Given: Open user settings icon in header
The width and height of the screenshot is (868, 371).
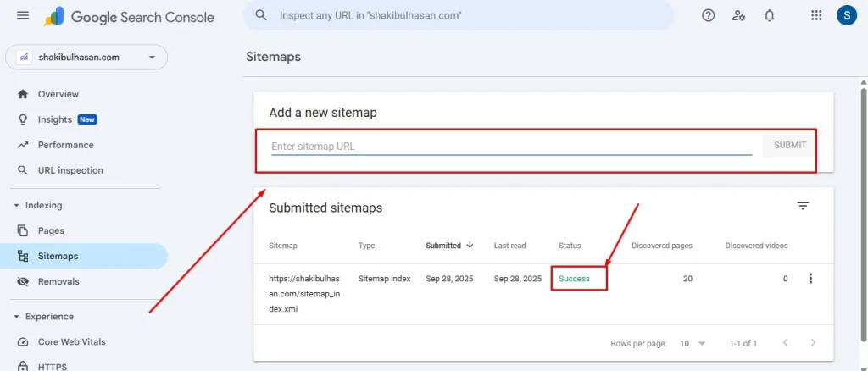Looking at the screenshot, I should [x=738, y=15].
